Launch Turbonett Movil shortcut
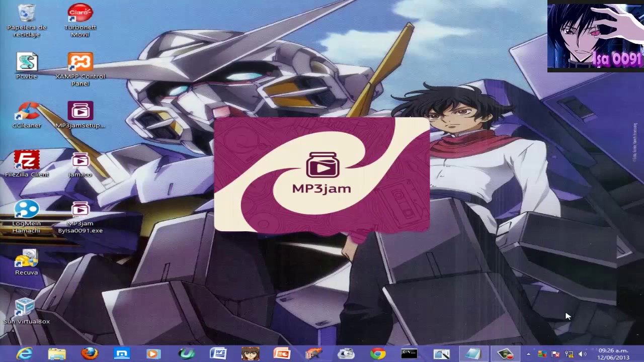Viewport: 644px width, 362px height. point(80,20)
